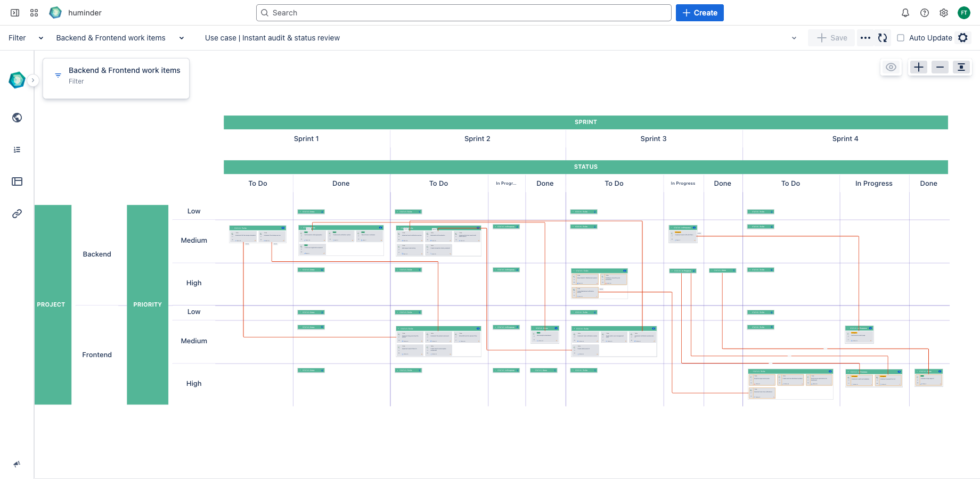Select the board panel icon in the sidebar
The height and width of the screenshot is (479, 980).
(17, 181)
